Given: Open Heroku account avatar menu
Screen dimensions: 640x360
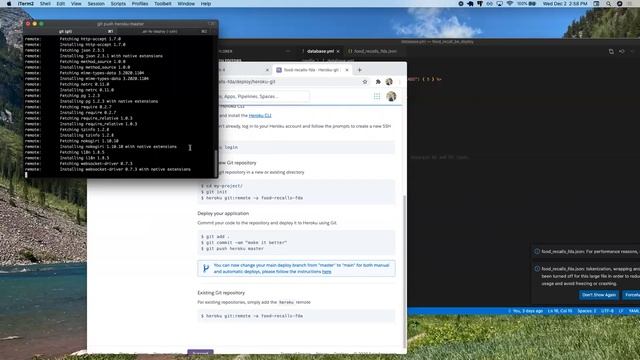Looking at the screenshot, I should click(391, 96).
